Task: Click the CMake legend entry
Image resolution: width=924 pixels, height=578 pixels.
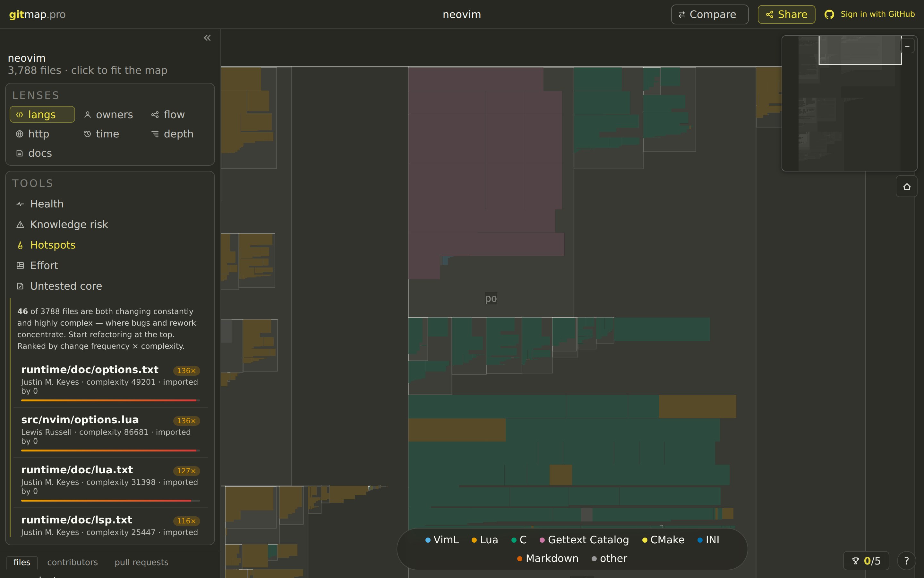Action: click(x=663, y=540)
